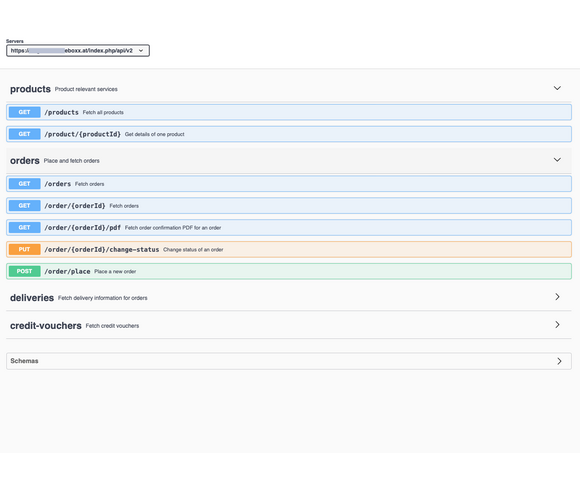The image size is (580, 486).
Task: Click the credit-vouchers section heading
Action: (x=45, y=326)
